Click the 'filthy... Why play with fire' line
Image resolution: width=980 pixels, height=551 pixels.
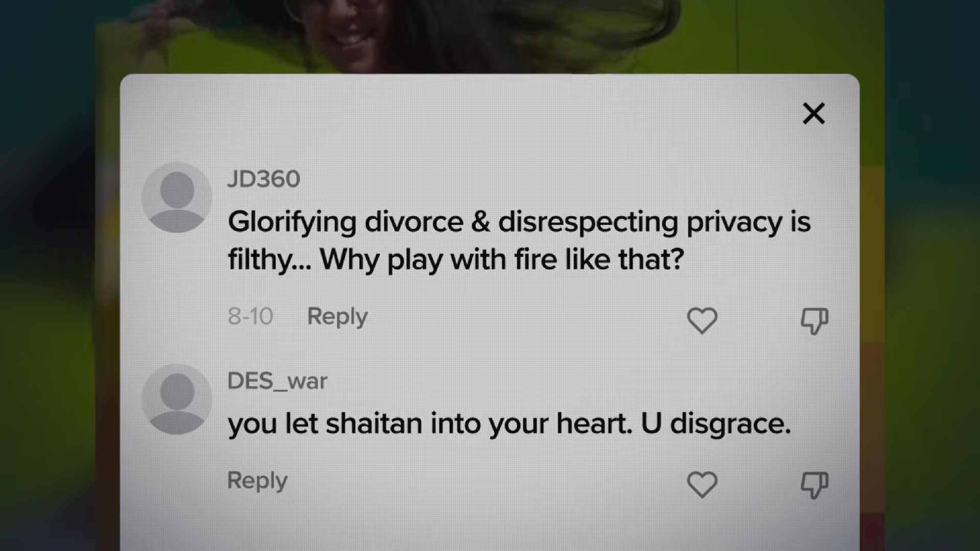coord(456,260)
